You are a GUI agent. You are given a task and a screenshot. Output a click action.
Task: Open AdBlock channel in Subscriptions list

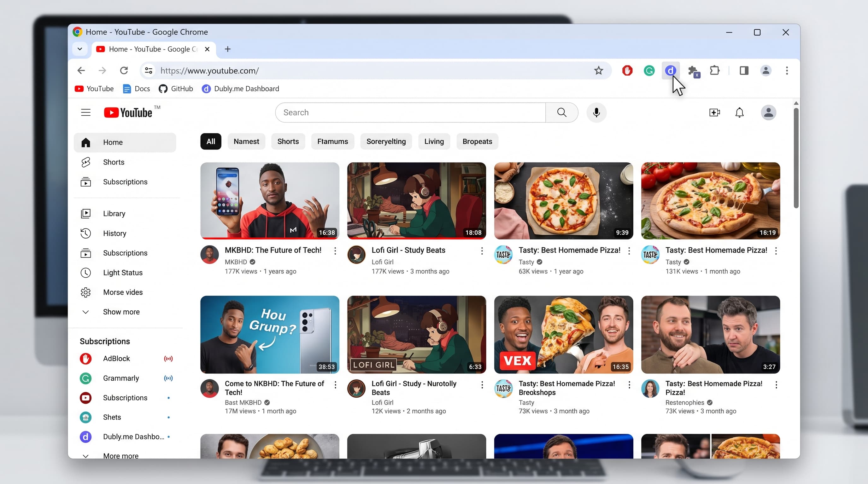(x=127, y=359)
